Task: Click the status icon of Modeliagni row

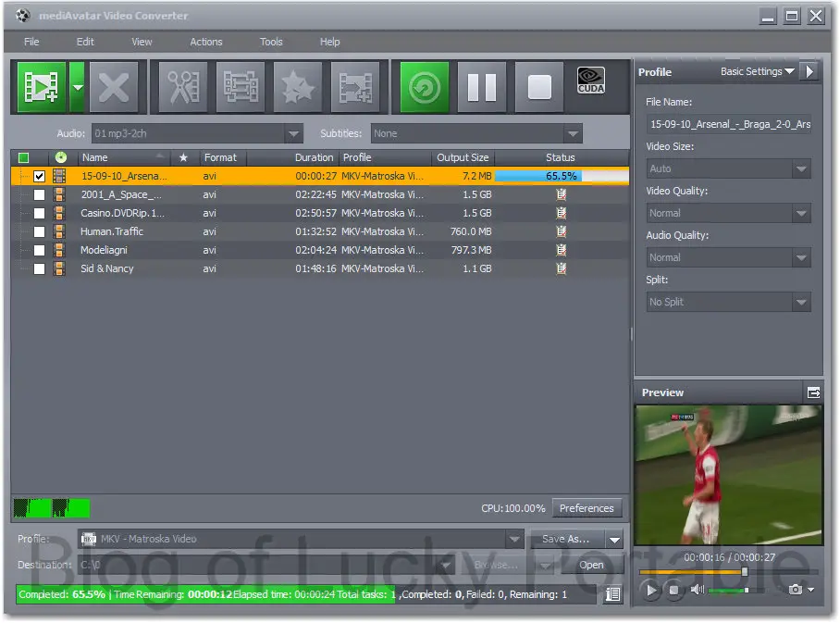Action: 561,250
